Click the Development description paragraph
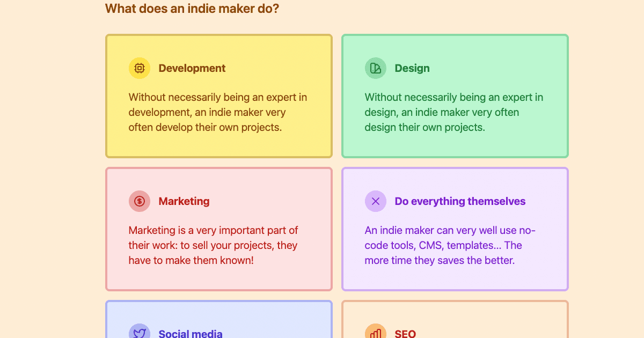Screen dimensions: 644x338 [x=218, y=112]
